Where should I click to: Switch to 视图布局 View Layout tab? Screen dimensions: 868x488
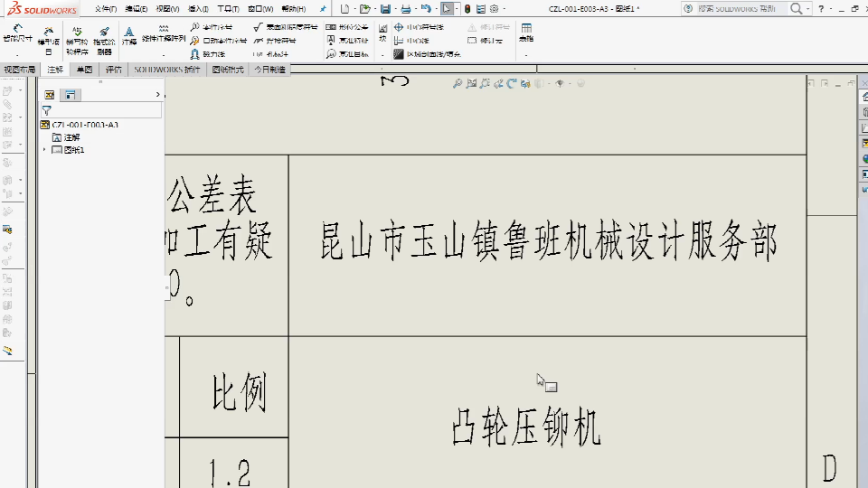[19, 70]
